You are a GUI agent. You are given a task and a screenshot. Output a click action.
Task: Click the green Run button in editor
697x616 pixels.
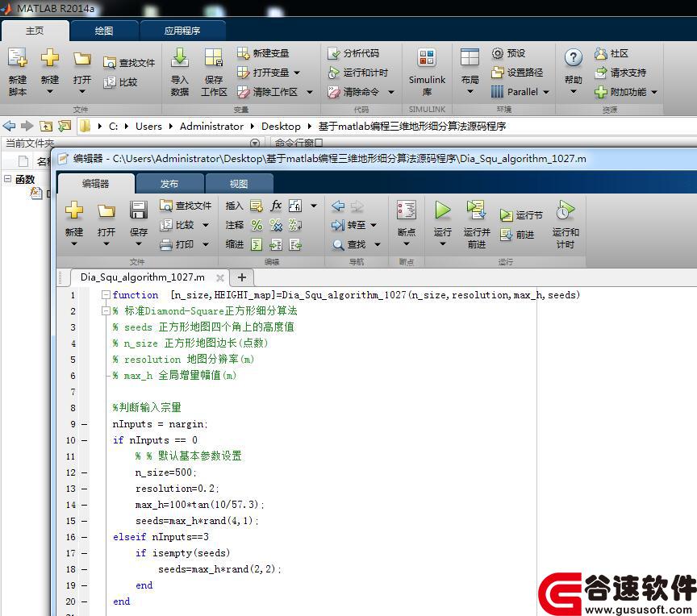(442, 210)
